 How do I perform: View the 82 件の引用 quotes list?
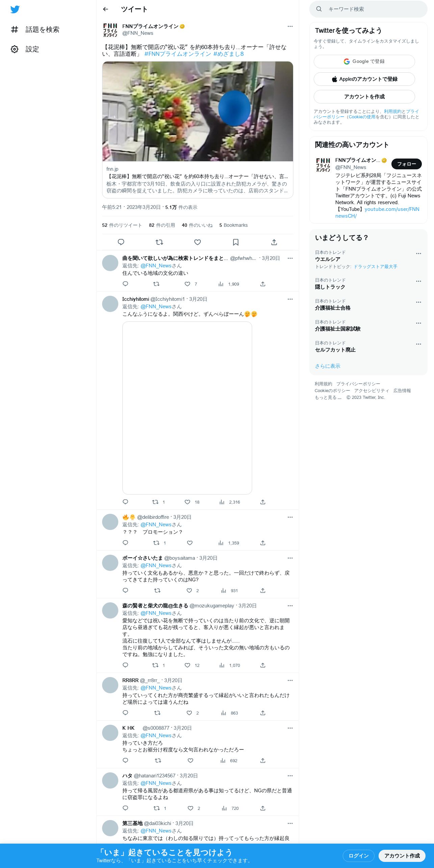click(162, 225)
